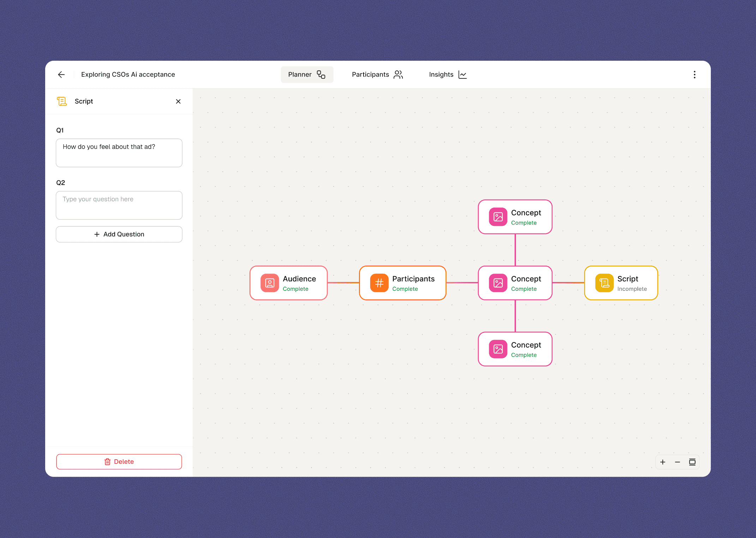Click the fit-to-screen canvas icon
The height and width of the screenshot is (538, 756).
tap(692, 462)
